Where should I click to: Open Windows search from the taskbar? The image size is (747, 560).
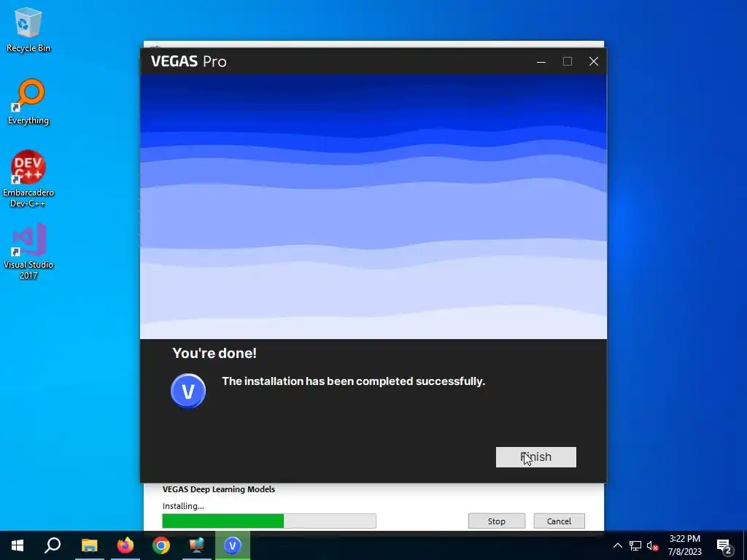53,545
